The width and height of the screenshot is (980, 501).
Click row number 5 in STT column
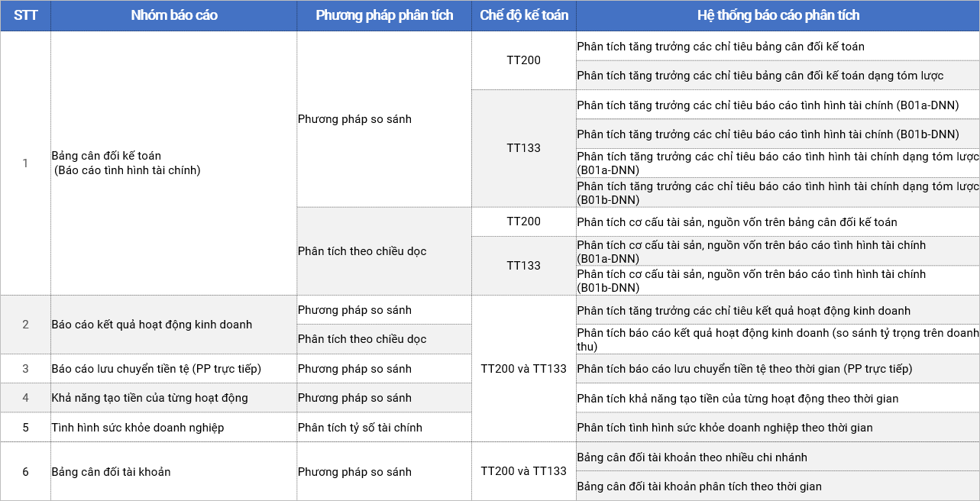[x=25, y=428]
